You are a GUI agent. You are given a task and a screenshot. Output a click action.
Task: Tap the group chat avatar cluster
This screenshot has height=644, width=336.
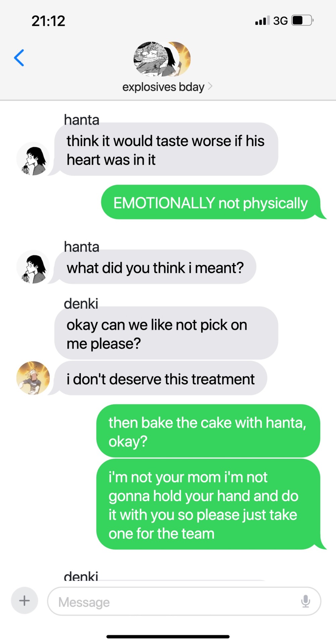coord(162,59)
